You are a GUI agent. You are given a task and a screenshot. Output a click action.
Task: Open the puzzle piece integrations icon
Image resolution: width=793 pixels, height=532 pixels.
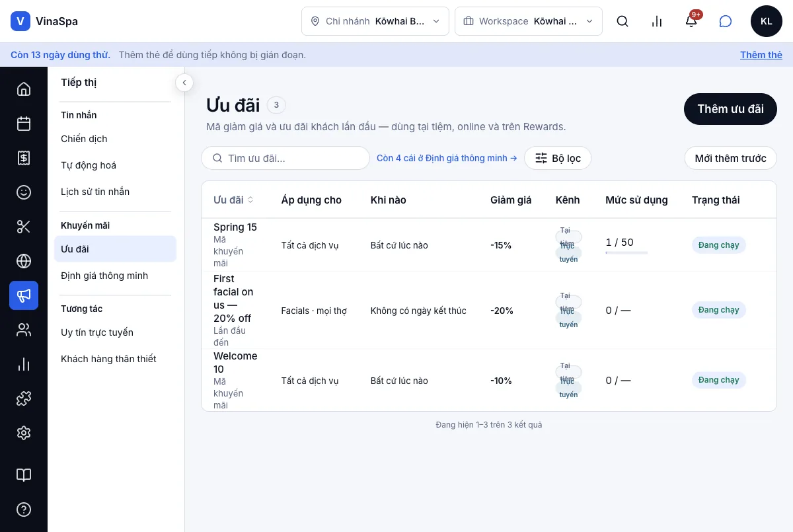24,399
